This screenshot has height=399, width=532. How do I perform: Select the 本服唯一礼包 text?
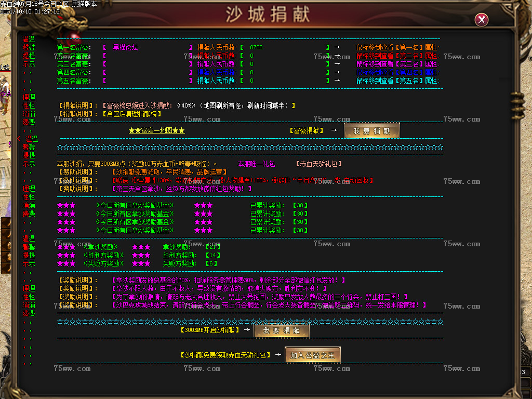click(x=256, y=164)
